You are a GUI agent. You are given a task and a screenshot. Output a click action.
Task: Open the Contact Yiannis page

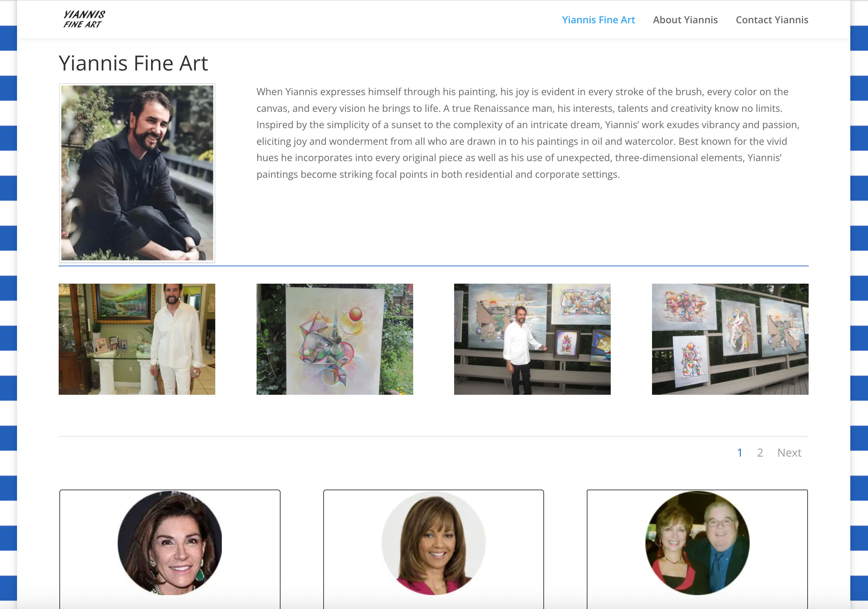(771, 20)
